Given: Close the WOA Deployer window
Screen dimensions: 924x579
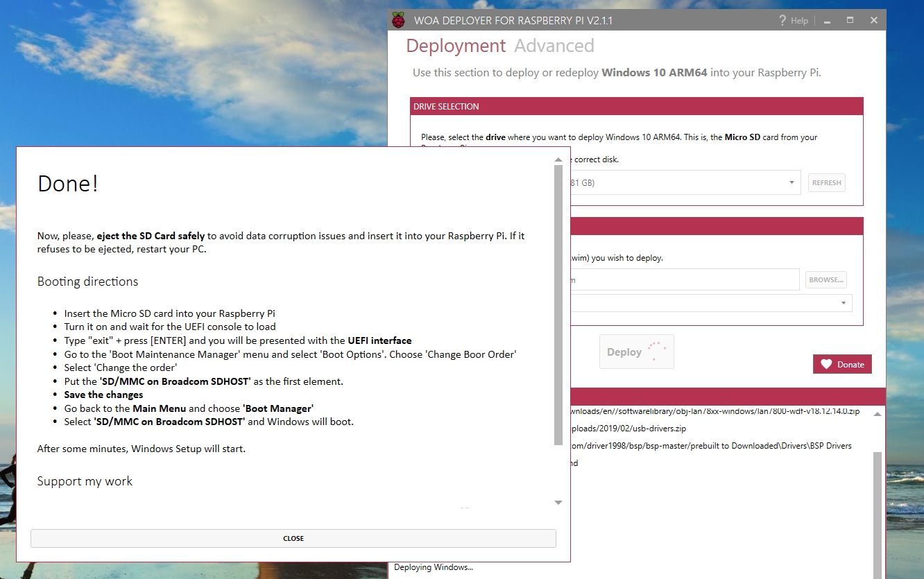Looking at the screenshot, I should tap(873, 21).
